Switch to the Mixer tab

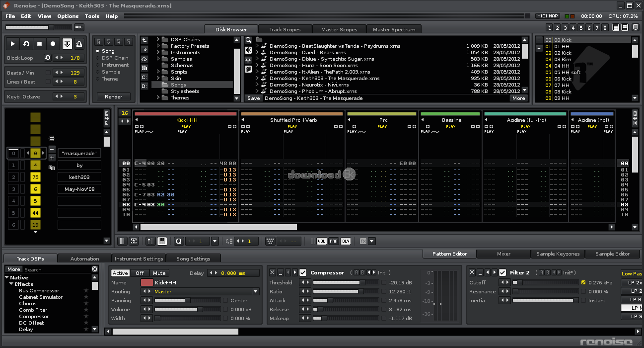tap(503, 254)
